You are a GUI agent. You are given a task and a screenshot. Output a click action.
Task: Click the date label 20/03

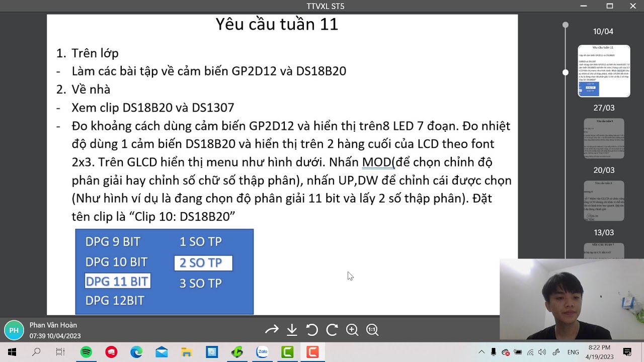604,170
